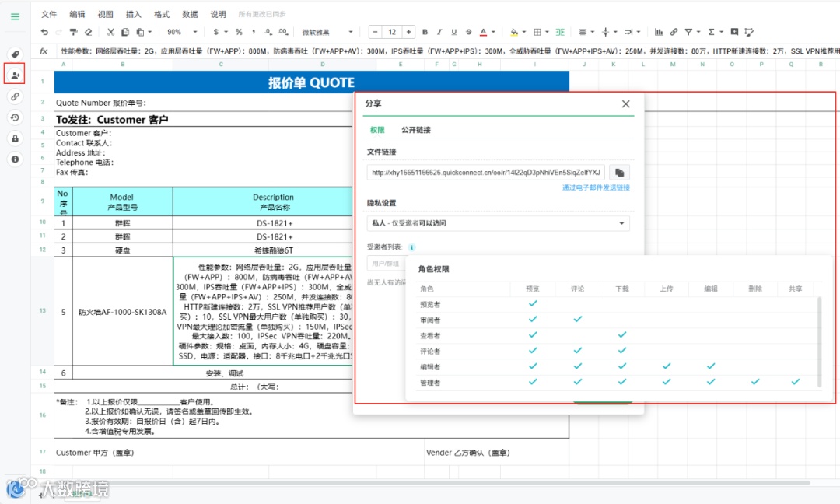This screenshot has height=504, width=840.
Task: Apply percent number format
Action: [239, 32]
